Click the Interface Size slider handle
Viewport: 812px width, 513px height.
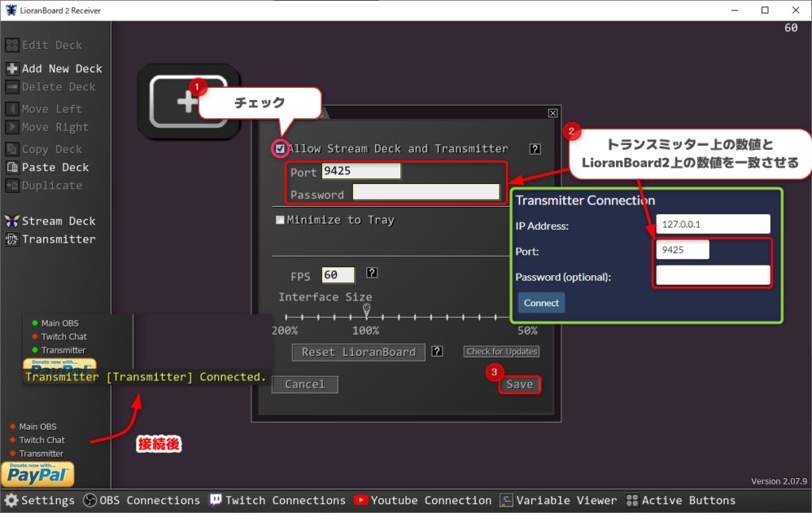pos(366,310)
